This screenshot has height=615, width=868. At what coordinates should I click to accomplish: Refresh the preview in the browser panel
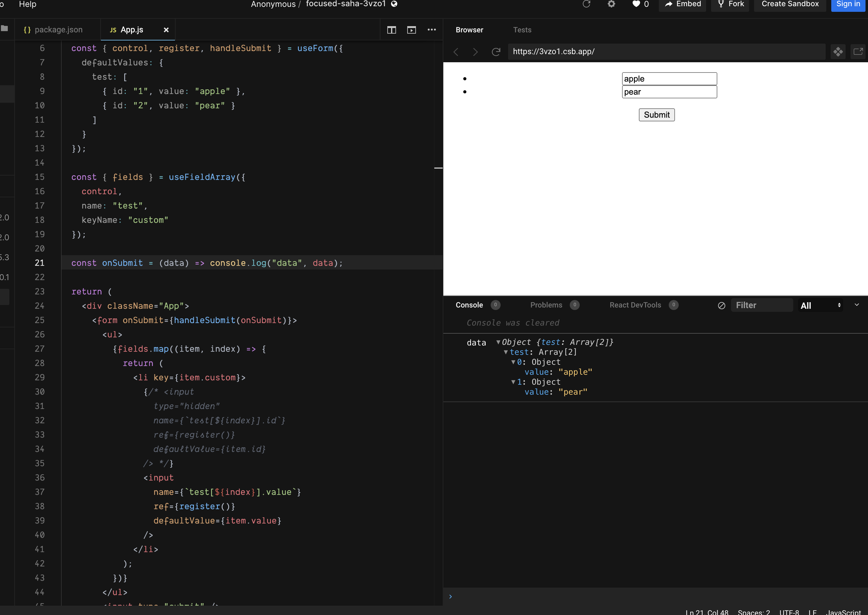(x=496, y=52)
